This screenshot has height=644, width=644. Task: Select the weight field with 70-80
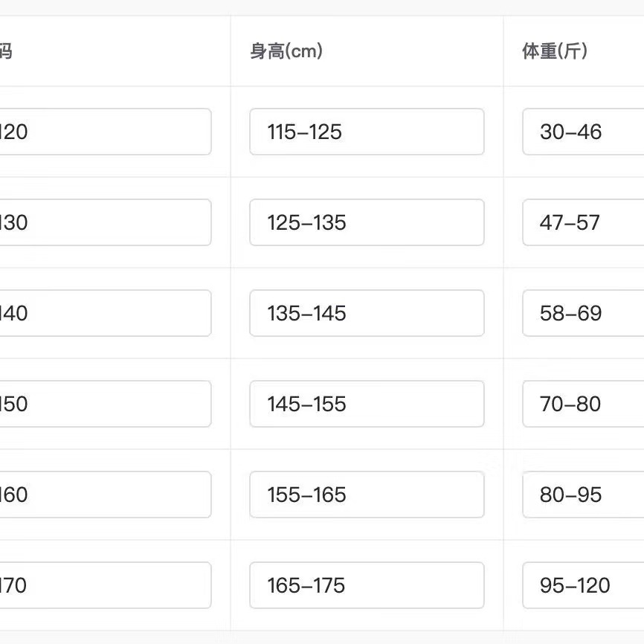pos(583,404)
